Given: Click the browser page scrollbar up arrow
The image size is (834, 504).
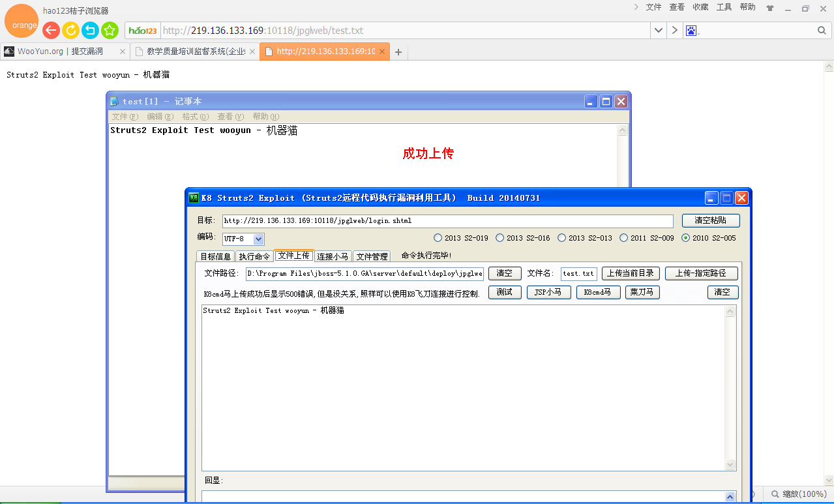Looking at the screenshot, I should pos(829,66).
